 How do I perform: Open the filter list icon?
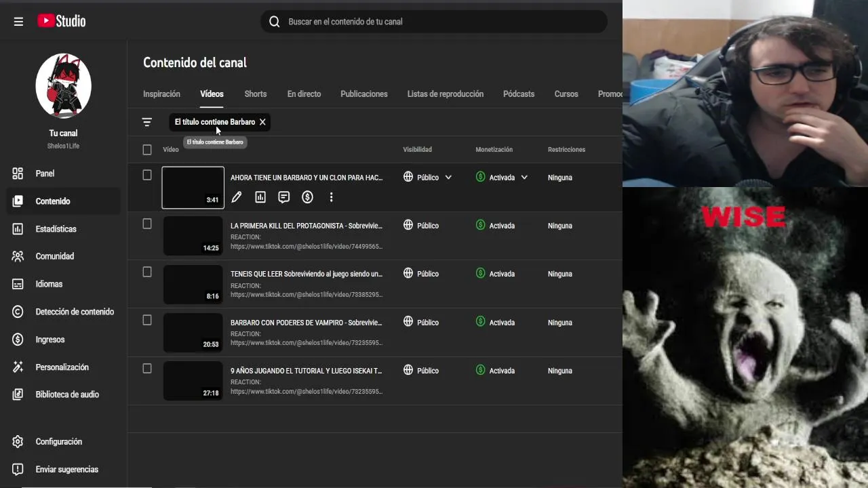pyautogui.click(x=146, y=122)
